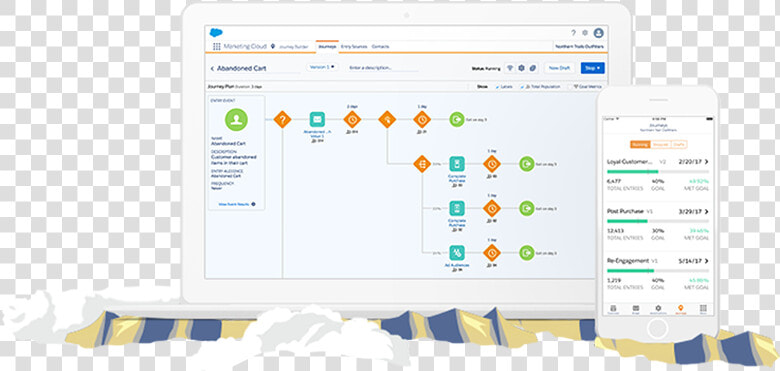Select the Ad Audiences activity node
The height and width of the screenshot is (371, 780).
[x=457, y=253]
